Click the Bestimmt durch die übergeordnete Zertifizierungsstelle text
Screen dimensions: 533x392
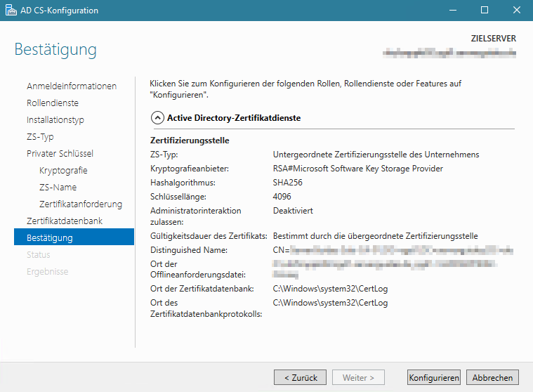(x=375, y=236)
